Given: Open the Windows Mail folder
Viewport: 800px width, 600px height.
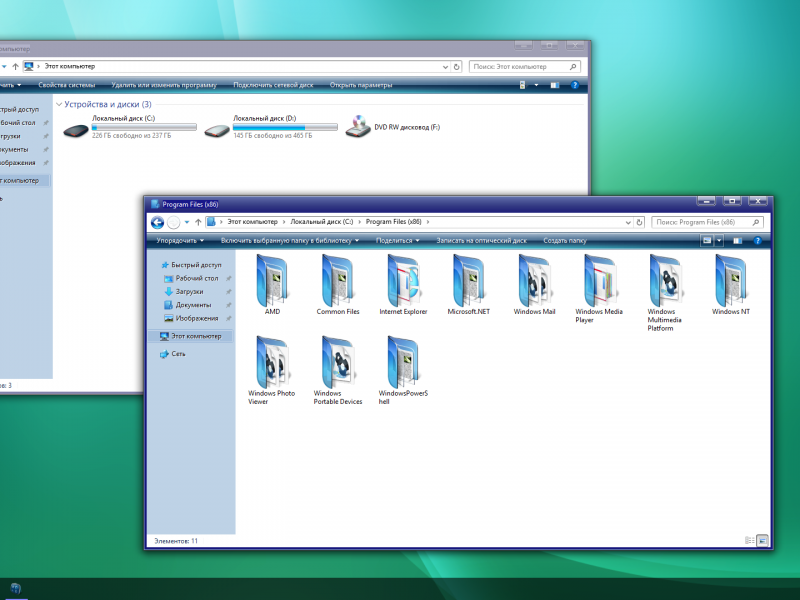Looking at the screenshot, I should [x=534, y=283].
